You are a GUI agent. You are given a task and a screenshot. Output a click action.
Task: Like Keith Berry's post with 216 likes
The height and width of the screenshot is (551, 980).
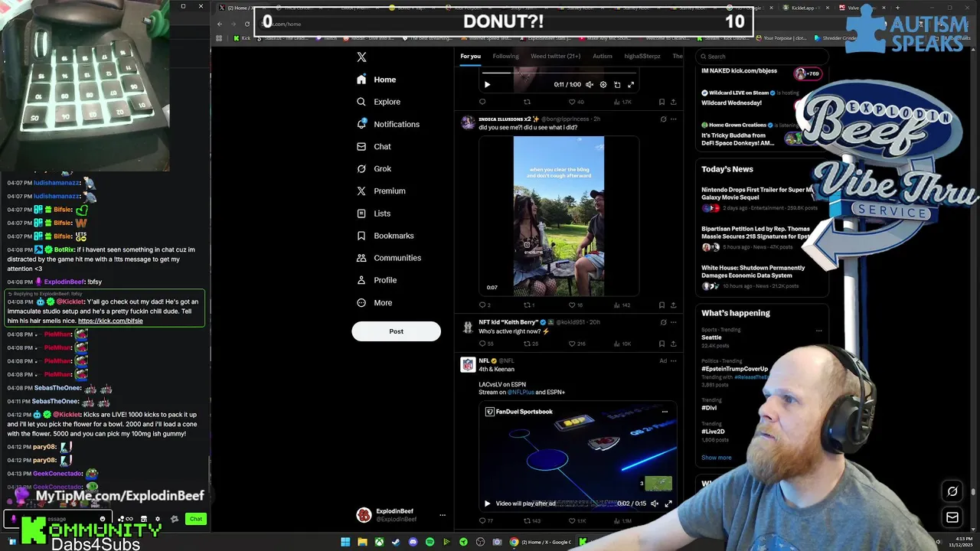coord(577,344)
